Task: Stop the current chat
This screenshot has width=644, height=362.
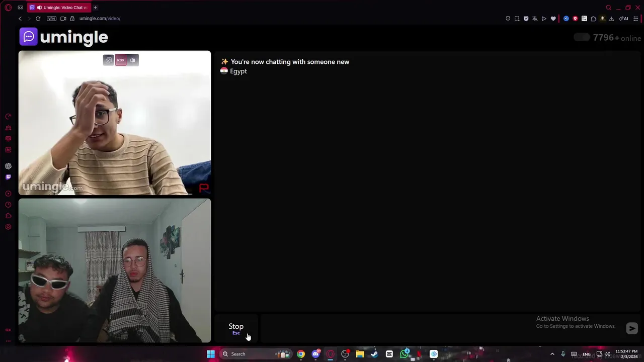Action: (x=236, y=329)
